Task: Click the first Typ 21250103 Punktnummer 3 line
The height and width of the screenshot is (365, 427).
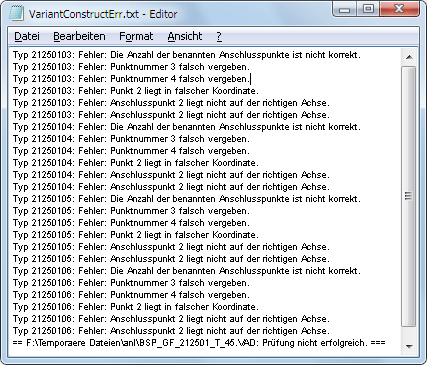Action: click(131, 67)
